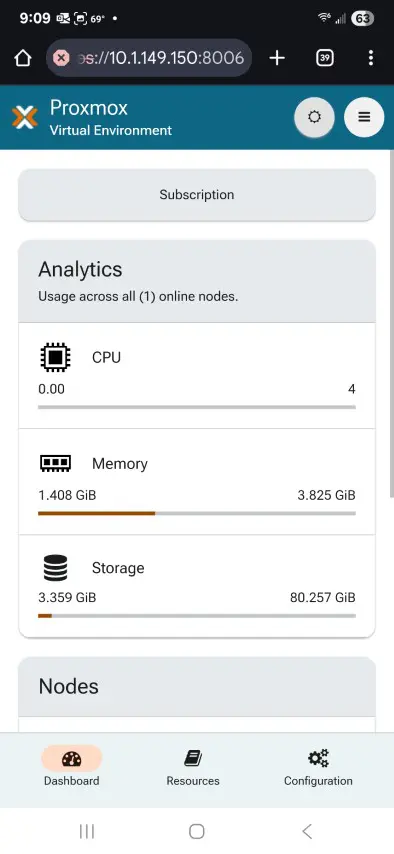The width and height of the screenshot is (394, 854).
Task: Switch to the Dashboard tab
Action: pyautogui.click(x=71, y=767)
